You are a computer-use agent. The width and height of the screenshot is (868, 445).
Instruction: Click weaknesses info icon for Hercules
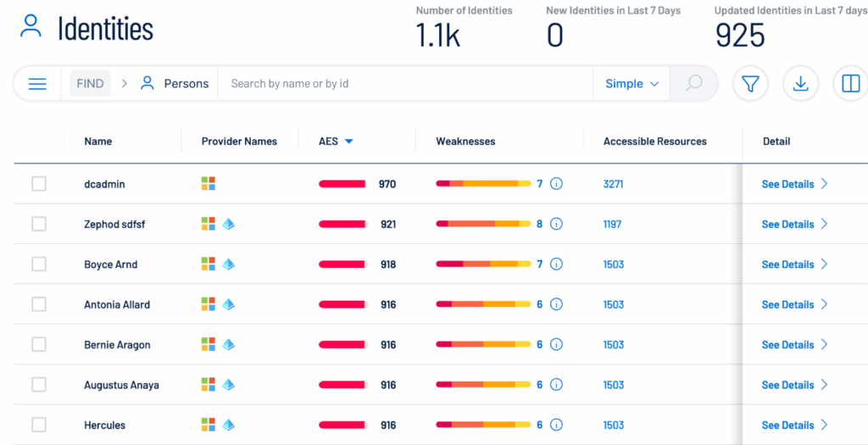tap(556, 426)
